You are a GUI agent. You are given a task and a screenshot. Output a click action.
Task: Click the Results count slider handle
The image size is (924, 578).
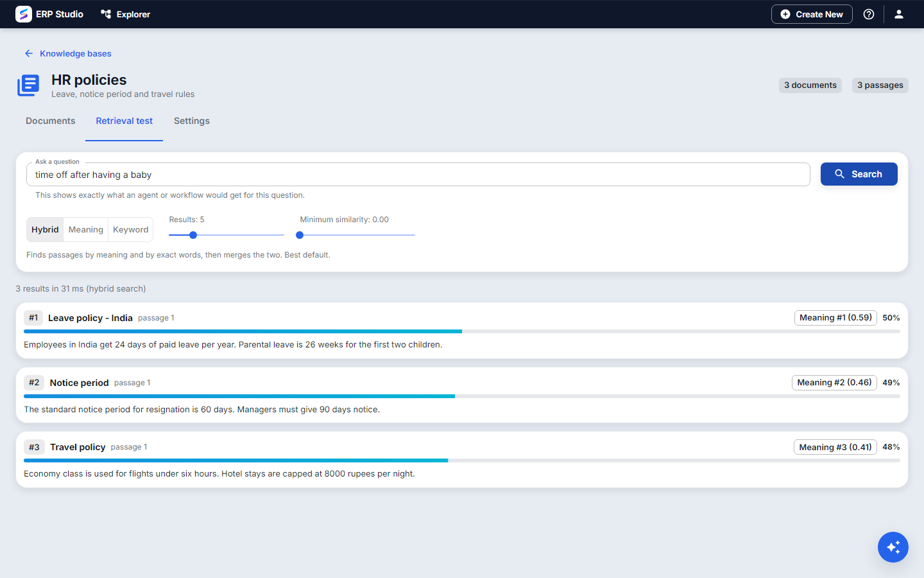pyautogui.click(x=193, y=235)
